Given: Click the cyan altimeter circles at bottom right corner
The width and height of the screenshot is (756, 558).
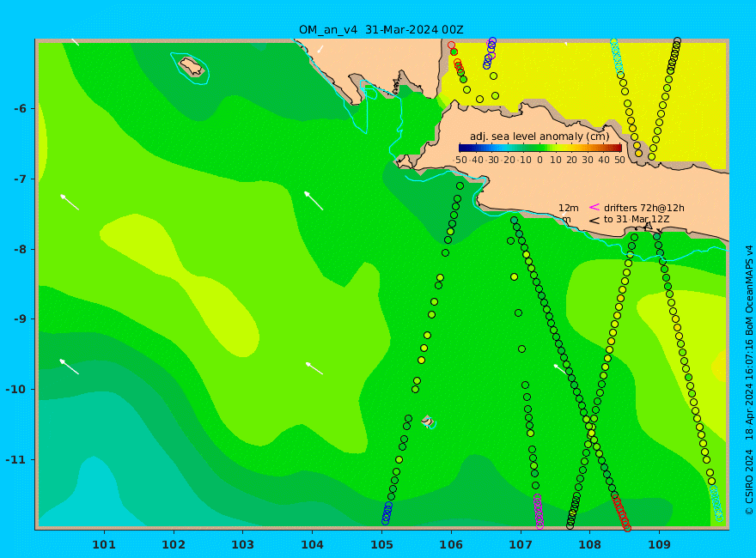Looking at the screenshot, I should coord(716,504).
